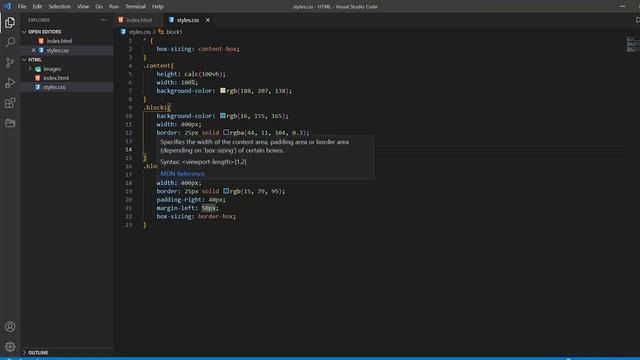The width and height of the screenshot is (640, 360).
Task: Click .block1 in the breadcrumb
Action: tap(173, 32)
